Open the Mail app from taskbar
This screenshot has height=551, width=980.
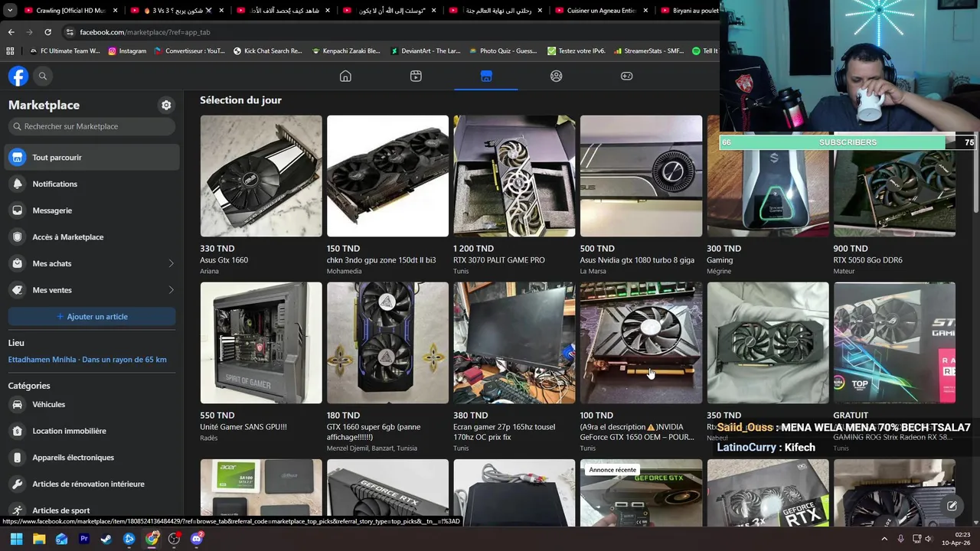61,539
